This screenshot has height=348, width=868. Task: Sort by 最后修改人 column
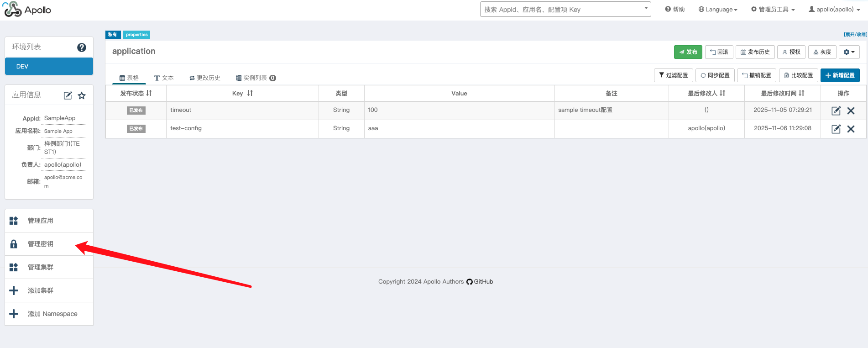706,93
